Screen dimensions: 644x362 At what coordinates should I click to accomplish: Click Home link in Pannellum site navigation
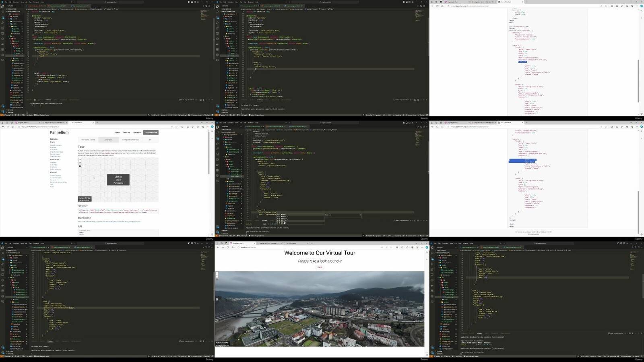point(117,132)
